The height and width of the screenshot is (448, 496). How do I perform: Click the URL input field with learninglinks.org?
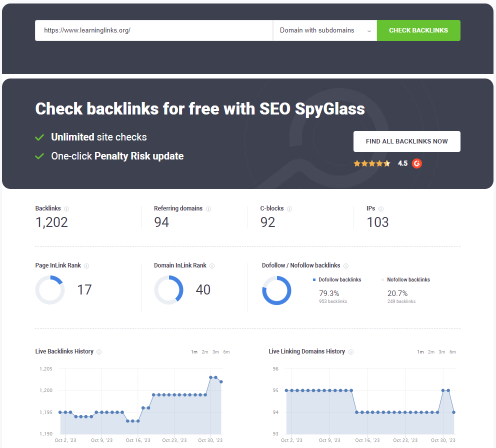pos(153,30)
